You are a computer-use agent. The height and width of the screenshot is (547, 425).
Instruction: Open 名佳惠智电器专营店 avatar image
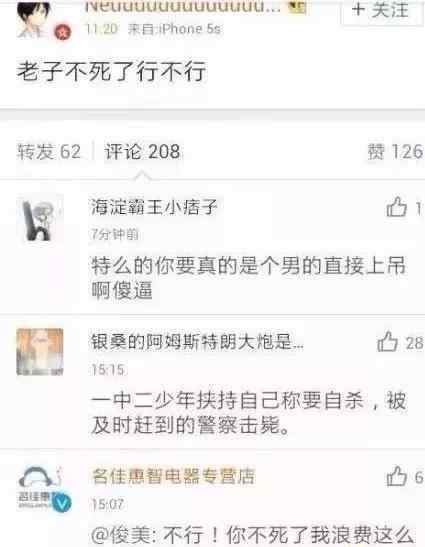pos(40,486)
